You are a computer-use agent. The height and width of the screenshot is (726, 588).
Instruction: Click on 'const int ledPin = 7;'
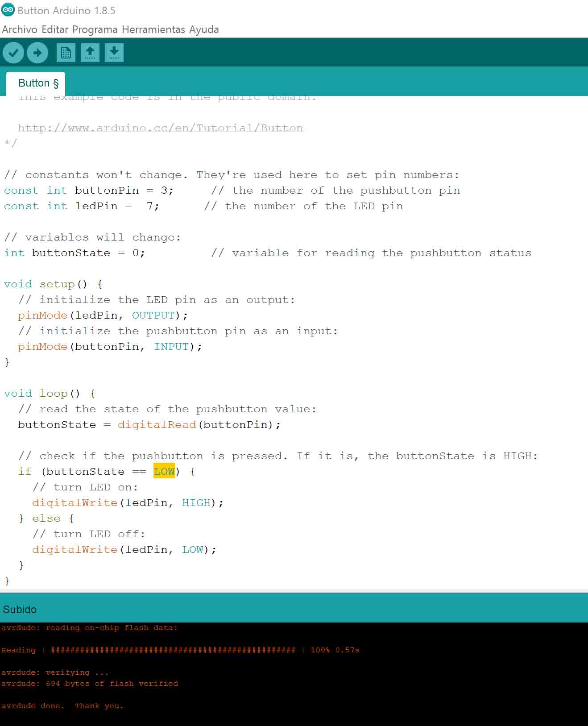[81, 206]
